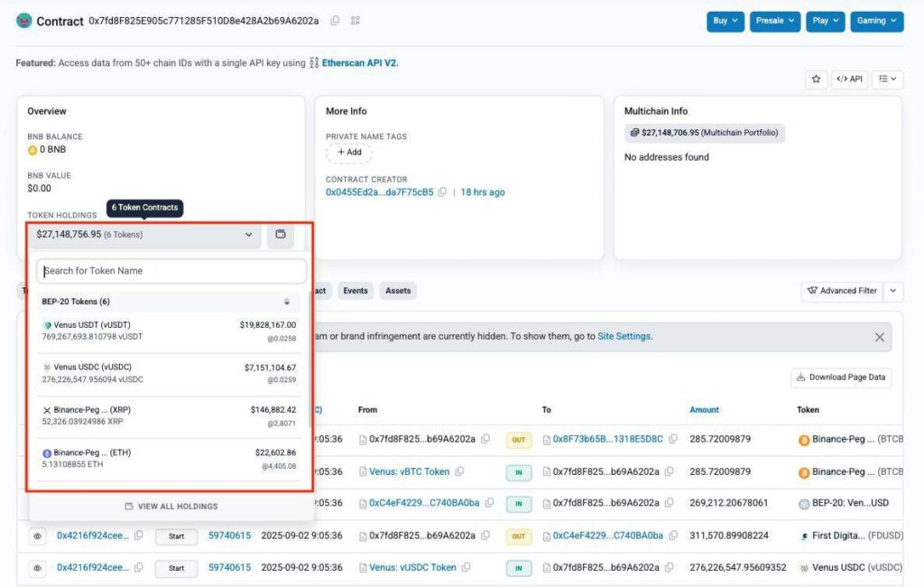Open the Assets tab
This screenshot has height=587, width=924.
coord(397,291)
